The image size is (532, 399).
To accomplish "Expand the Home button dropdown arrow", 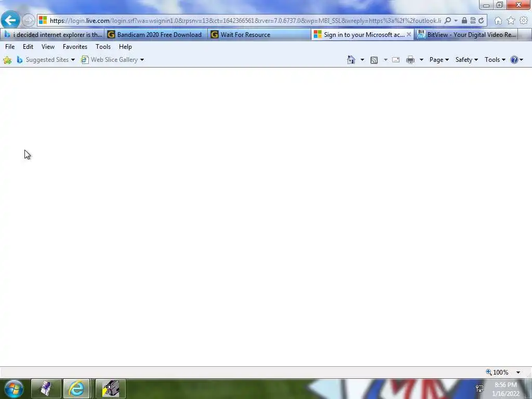I will click(362, 60).
